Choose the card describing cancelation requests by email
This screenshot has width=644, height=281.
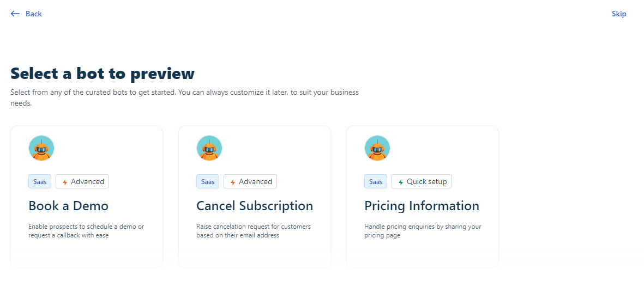click(255, 197)
